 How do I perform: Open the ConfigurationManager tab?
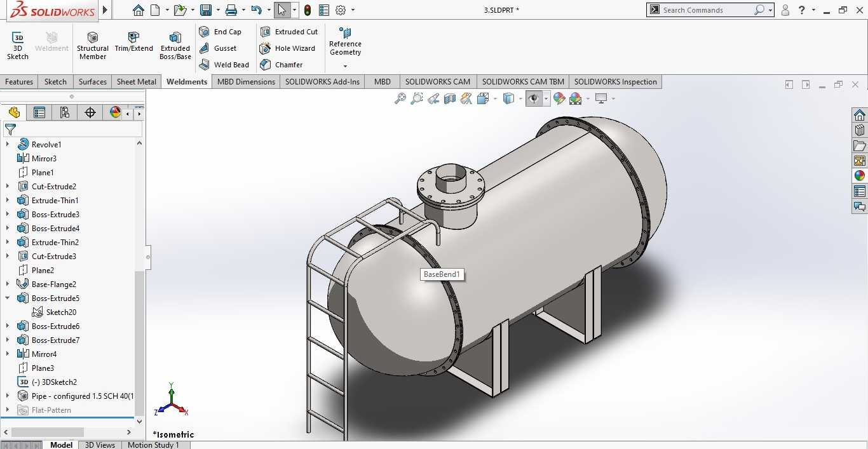[x=65, y=112]
